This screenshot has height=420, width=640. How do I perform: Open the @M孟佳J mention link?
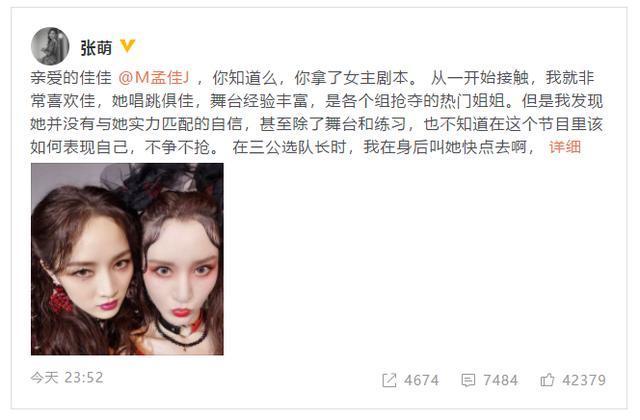pos(154,78)
